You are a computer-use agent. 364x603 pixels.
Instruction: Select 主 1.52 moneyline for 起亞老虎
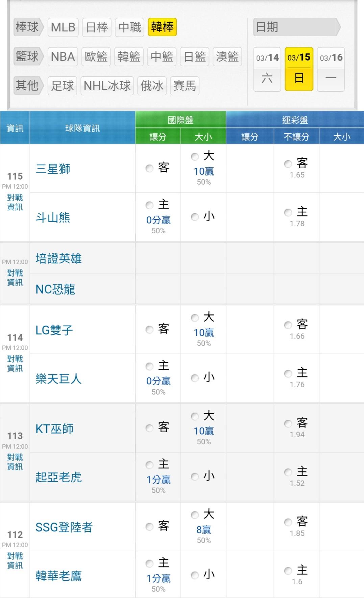(288, 472)
